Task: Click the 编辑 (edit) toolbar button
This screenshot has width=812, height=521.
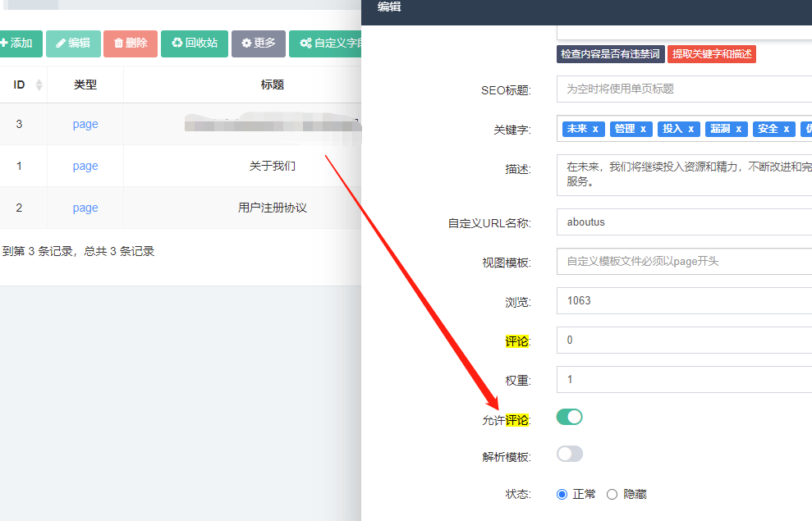Action: pyautogui.click(x=73, y=43)
